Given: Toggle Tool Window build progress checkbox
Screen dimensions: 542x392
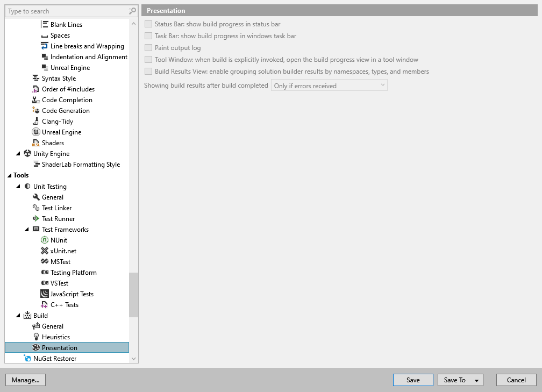Looking at the screenshot, I should [148, 60].
